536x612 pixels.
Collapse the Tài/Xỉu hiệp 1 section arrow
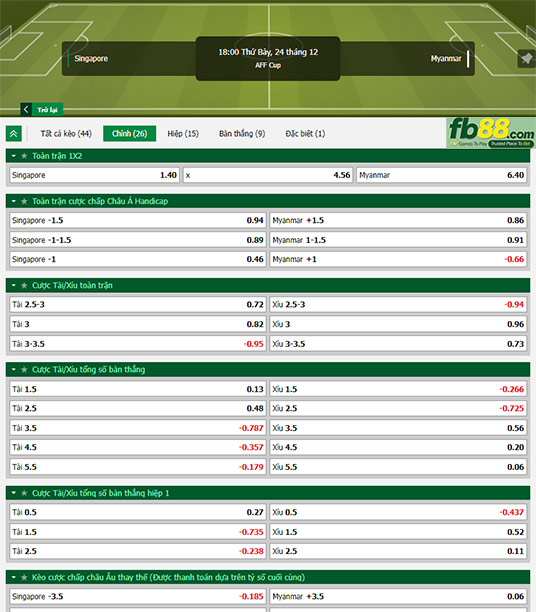(x=14, y=493)
